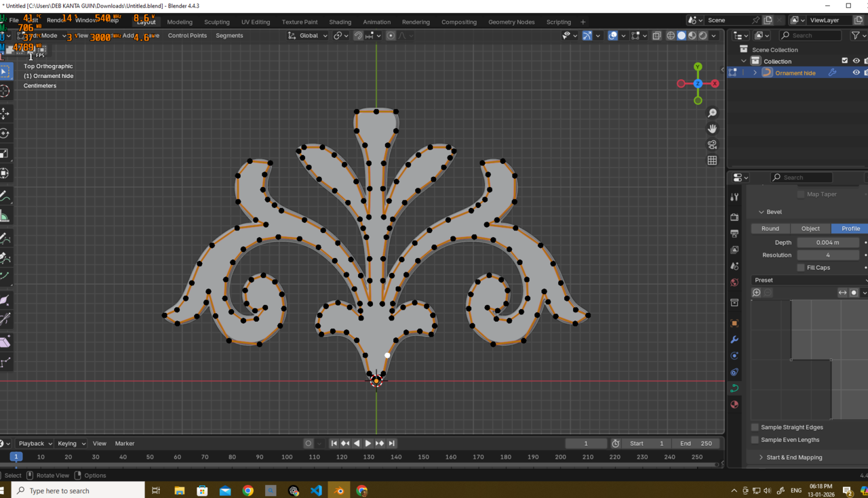This screenshot has height=498, width=868.
Task: Select the Move tool in the viewport toolbar
Action: [x=5, y=113]
